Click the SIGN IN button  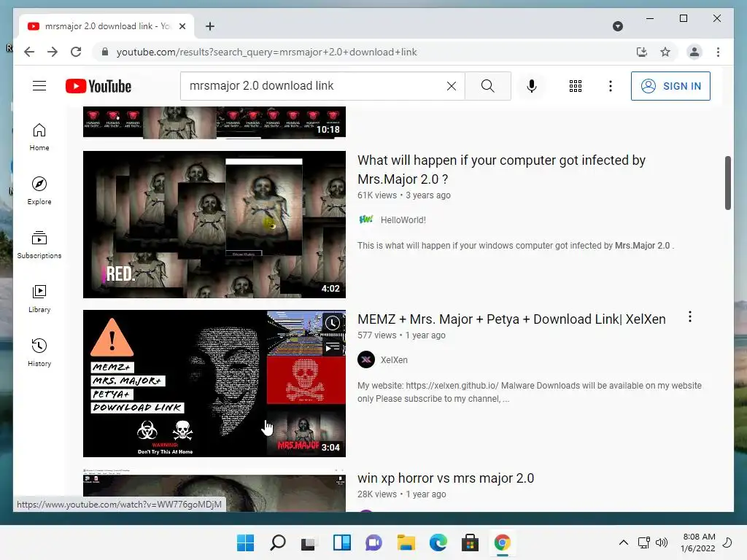coord(670,86)
